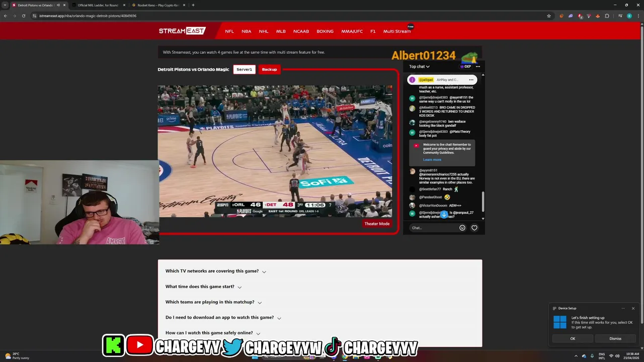644x362 pixels.
Task: Open the Chrome profile avatar
Action: coord(629,16)
